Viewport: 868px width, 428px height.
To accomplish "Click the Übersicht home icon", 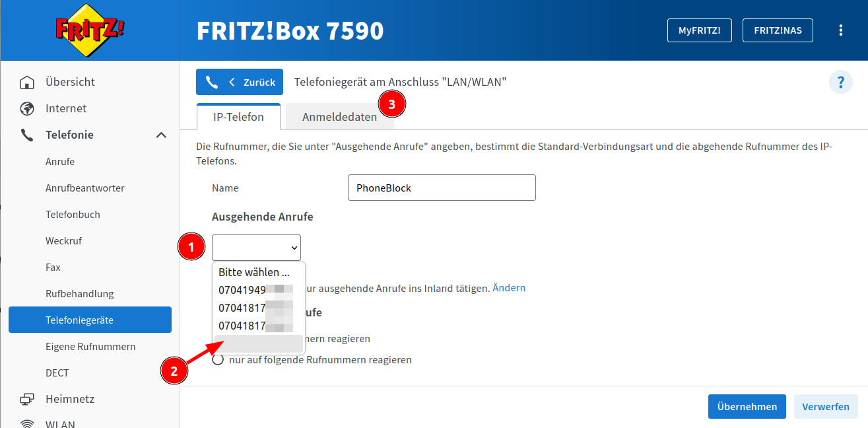I will [x=27, y=83].
